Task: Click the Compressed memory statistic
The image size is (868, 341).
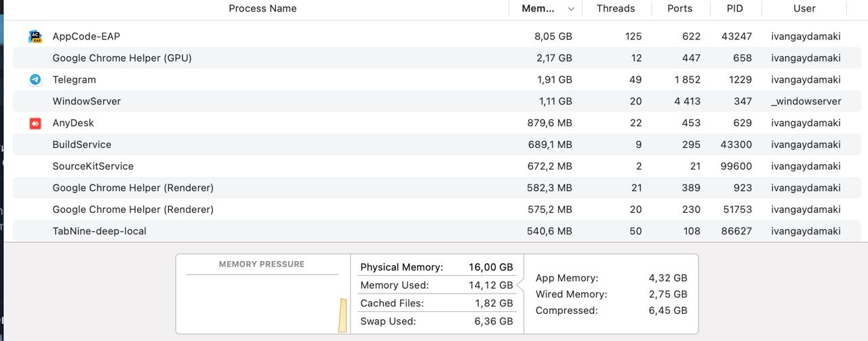Action: (610, 310)
